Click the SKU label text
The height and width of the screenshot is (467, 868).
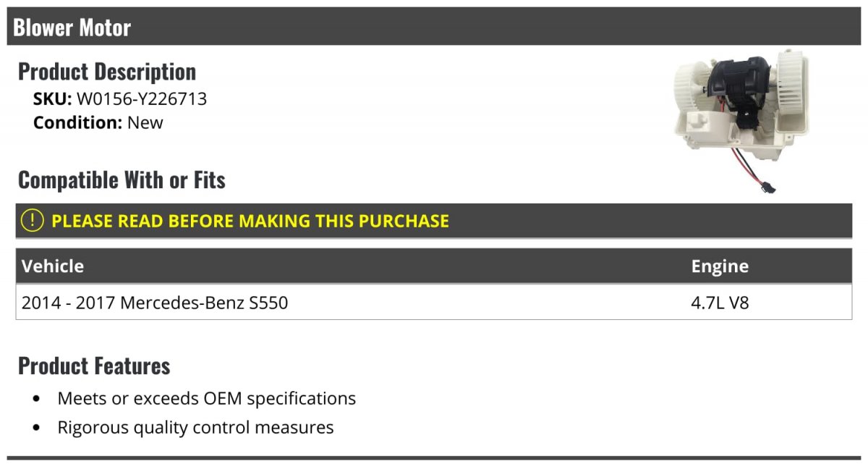(52, 99)
